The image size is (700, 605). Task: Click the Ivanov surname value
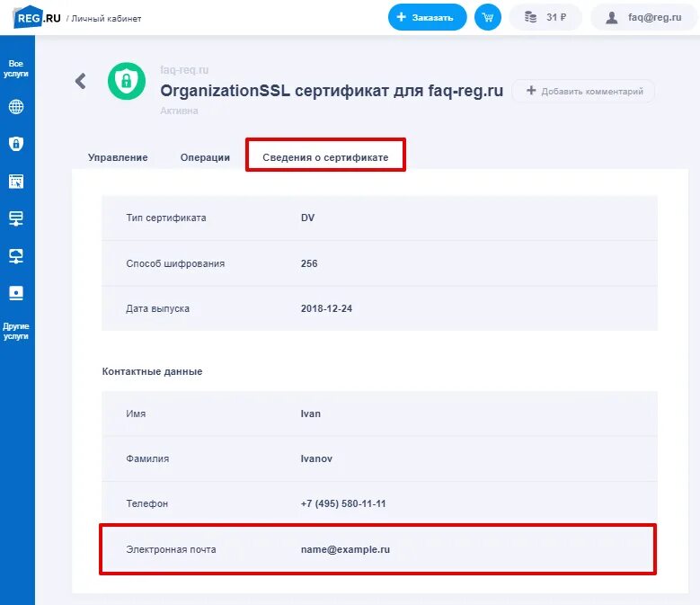pos(316,458)
